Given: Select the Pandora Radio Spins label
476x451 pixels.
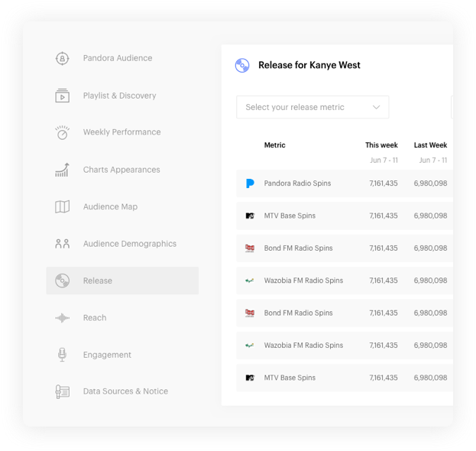Looking at the screenshot, I should click(297, 183).
